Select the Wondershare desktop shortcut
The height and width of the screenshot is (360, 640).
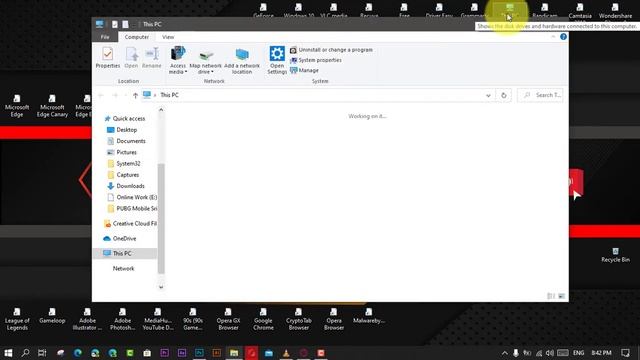pos(615,11)
